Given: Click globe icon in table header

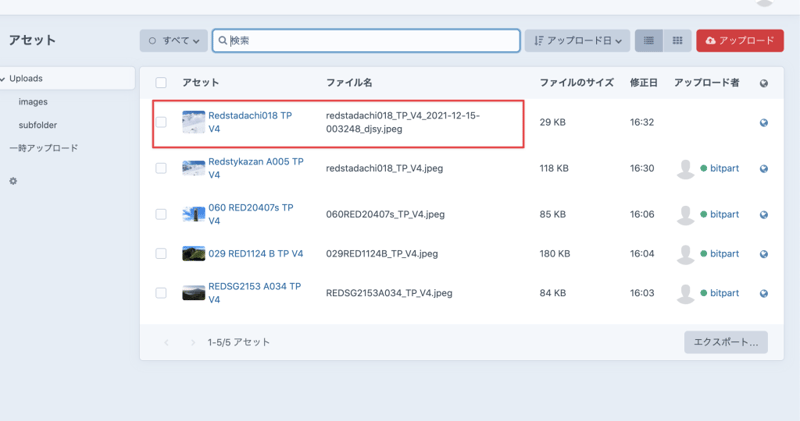Looking at the screenshot, I should point(764,83).
